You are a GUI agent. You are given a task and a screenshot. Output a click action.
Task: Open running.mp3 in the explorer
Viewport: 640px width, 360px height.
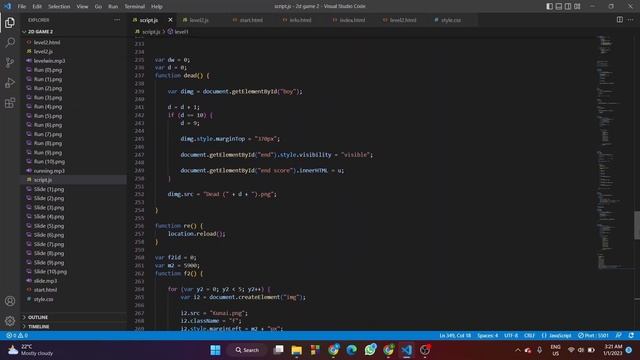73,171
